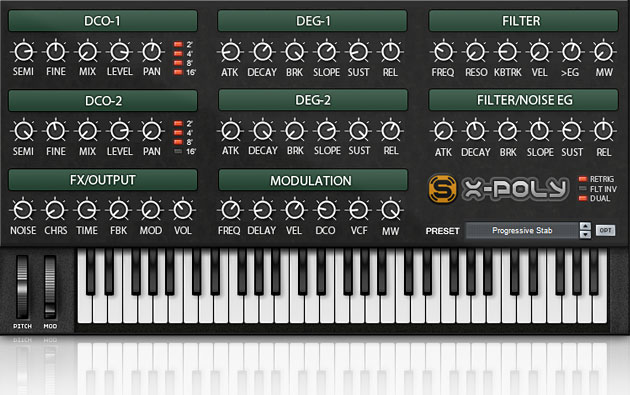Click the X-POLY logo

coord(515,189)
